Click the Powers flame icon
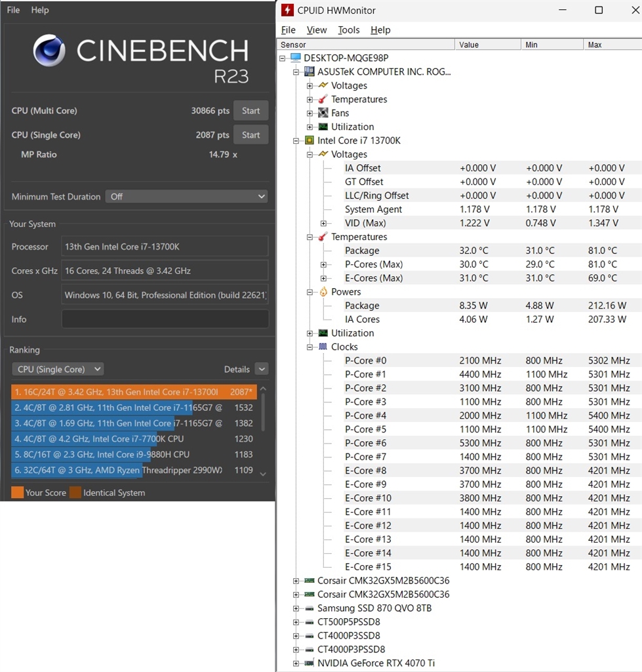Screen dimensions: 642x672 [323, 291]
